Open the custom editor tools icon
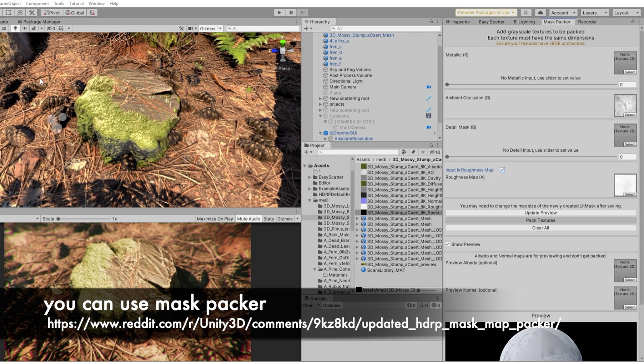The height and width of the screenshot is (362, 644). click(x=32, y=12)
